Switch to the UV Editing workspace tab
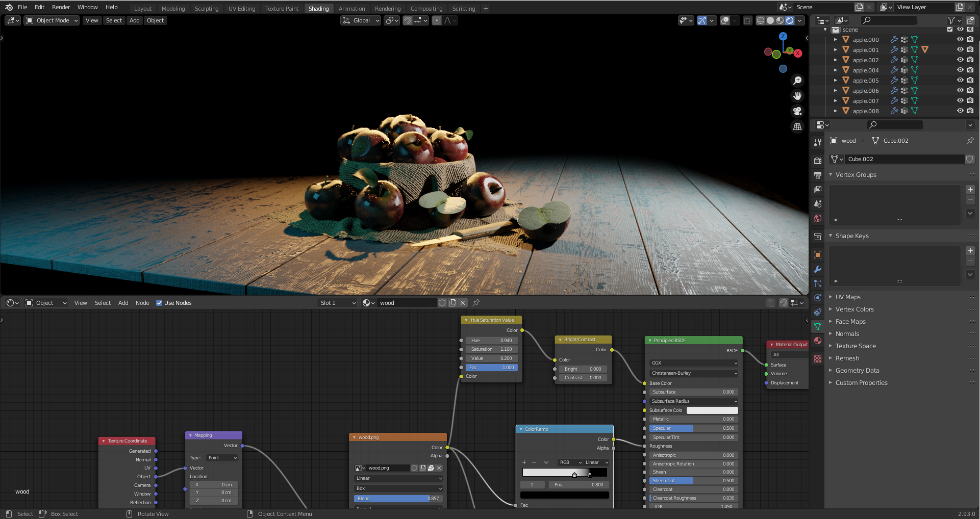This screenshot has height=519, width=980. click(242, 9)
